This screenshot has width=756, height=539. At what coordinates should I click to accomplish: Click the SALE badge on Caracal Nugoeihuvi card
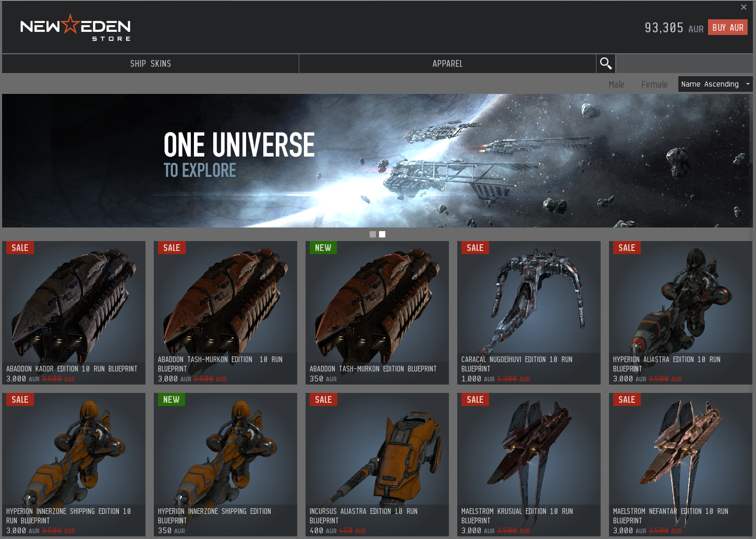475,248
